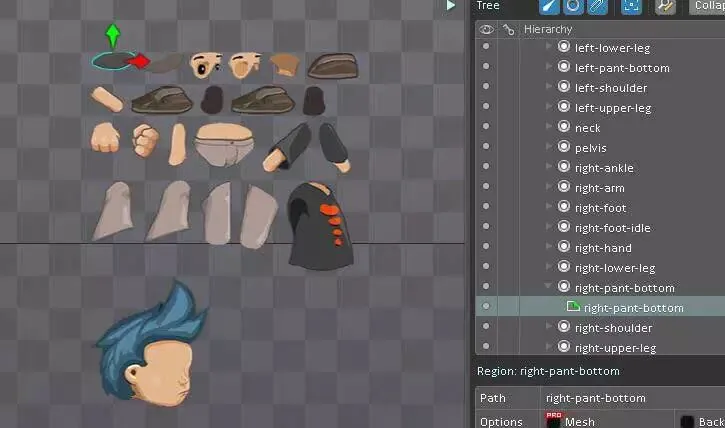
Task: Click the slot icon beside right-shoulder
Action: tap(564, 327)
